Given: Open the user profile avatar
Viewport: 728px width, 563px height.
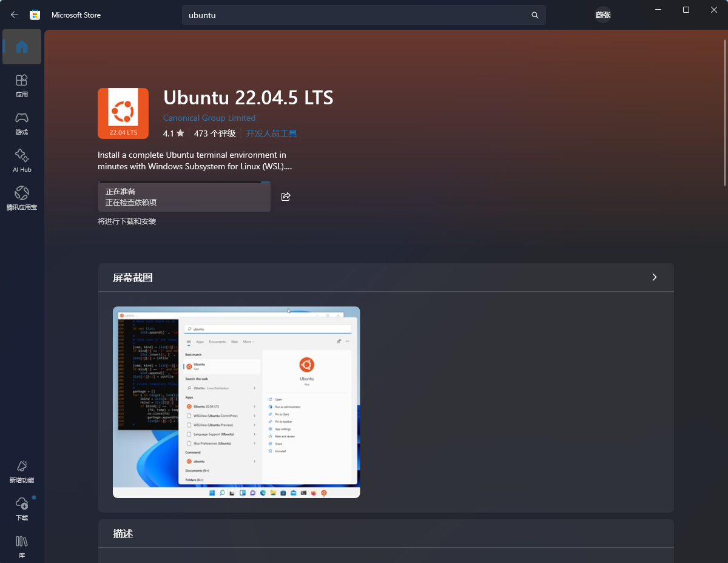Looking at the screenshot, I should pos(602,15).
